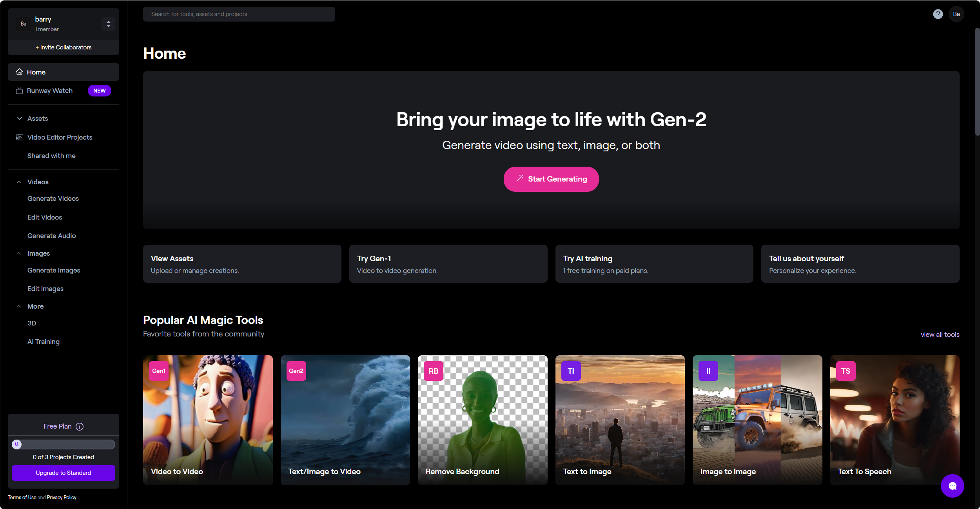Image resolution: width=980 pixels, height=509 pixels.
Task: Collapse the Videos section chevron
Action: pos(19,182)
